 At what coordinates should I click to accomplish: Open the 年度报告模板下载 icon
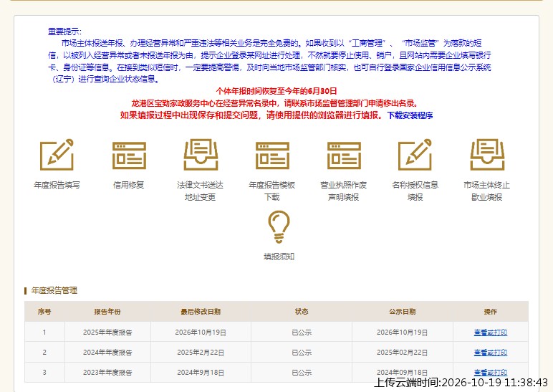click(272, 156)
